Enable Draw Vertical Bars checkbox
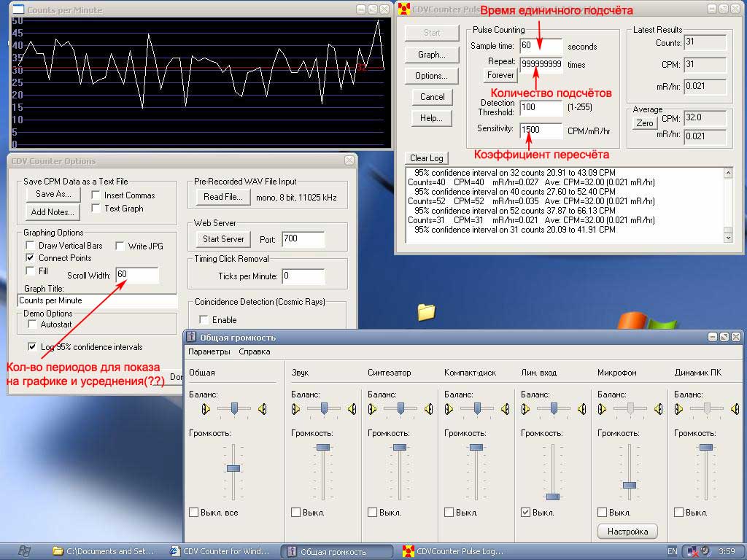Viewport: 747px width, 560px height. click(x=31, y=246)
